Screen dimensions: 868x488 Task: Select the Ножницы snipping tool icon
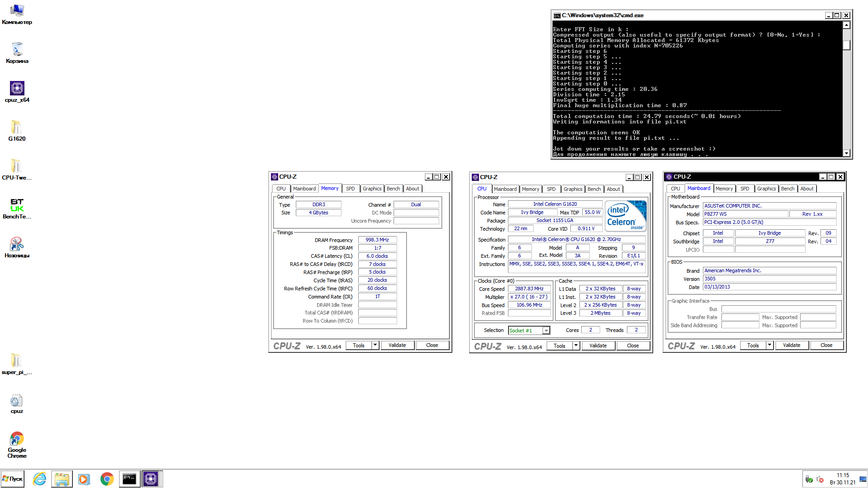(17, 248)
